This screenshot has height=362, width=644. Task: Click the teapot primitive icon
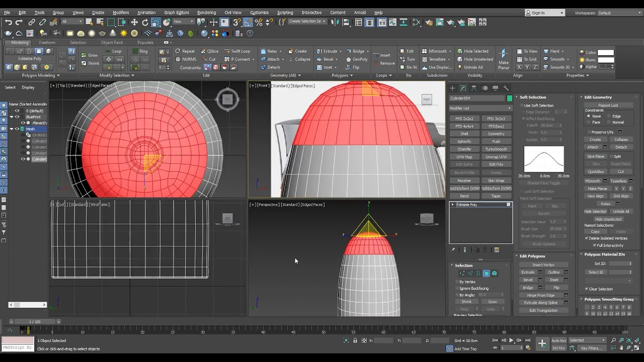click(x=103, y=34)
